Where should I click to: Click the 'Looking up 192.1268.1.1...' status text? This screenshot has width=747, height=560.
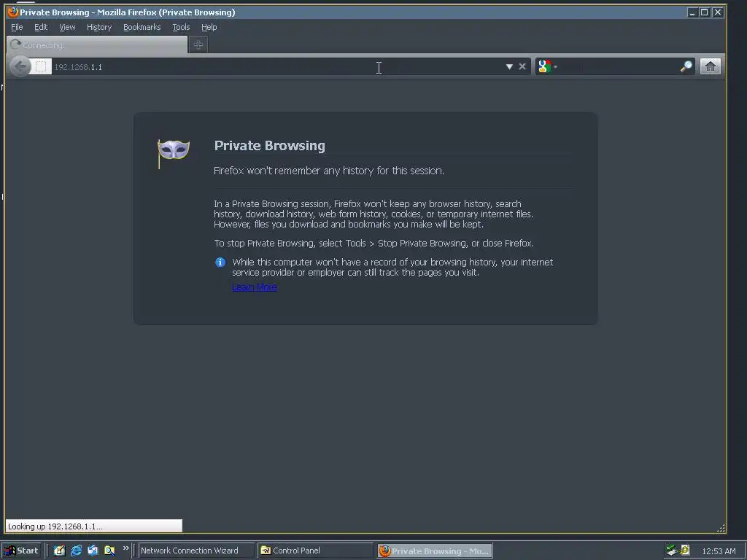pyautogui.click(x=55, y=526)
